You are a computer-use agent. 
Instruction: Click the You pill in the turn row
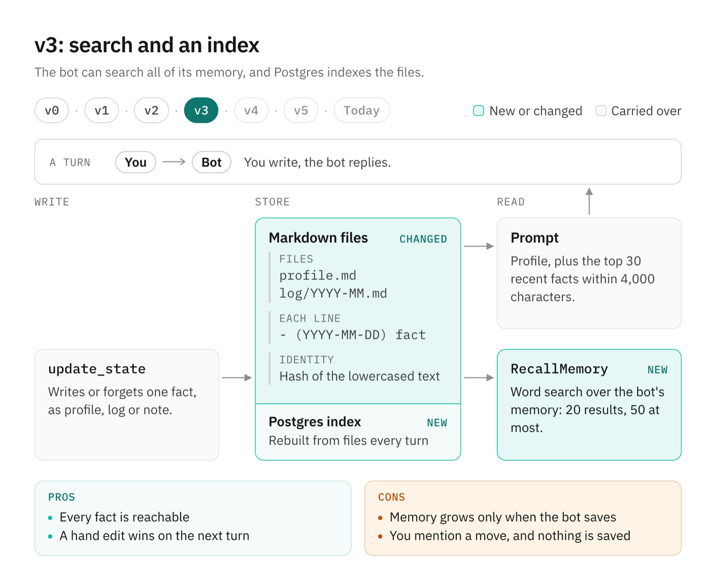tap(136, 162)
